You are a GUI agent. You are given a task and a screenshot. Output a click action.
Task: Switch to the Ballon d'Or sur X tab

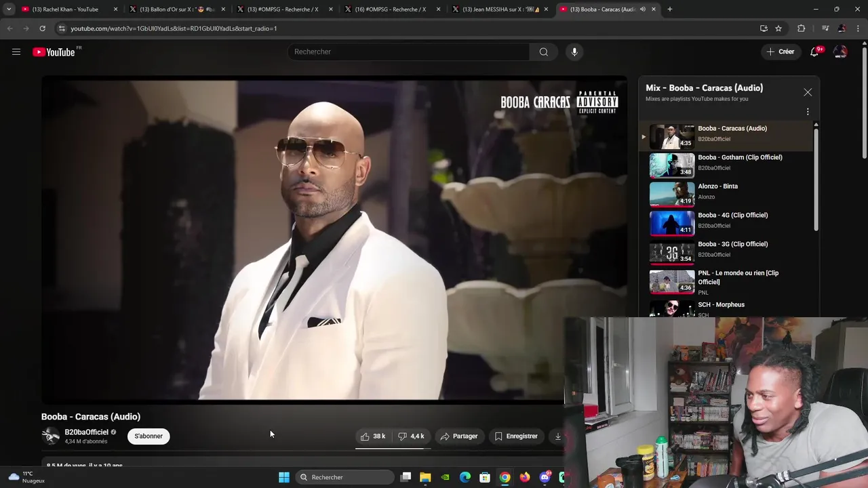[x=176, y=9]
